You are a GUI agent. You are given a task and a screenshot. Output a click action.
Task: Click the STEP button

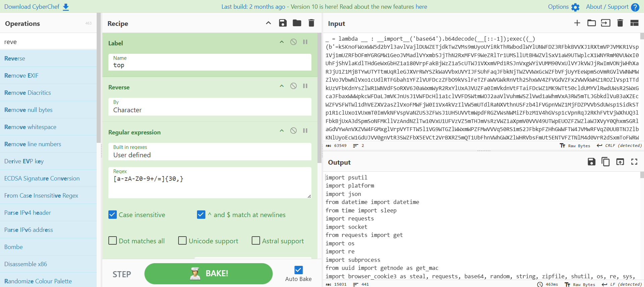[x=122, y=274]
